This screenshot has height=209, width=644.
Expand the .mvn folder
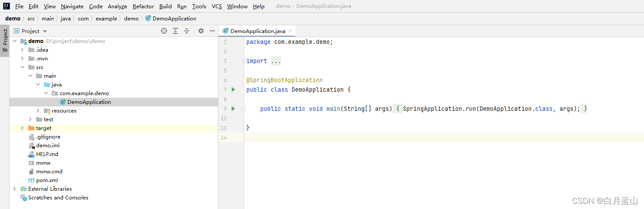[x=22, y=59]
